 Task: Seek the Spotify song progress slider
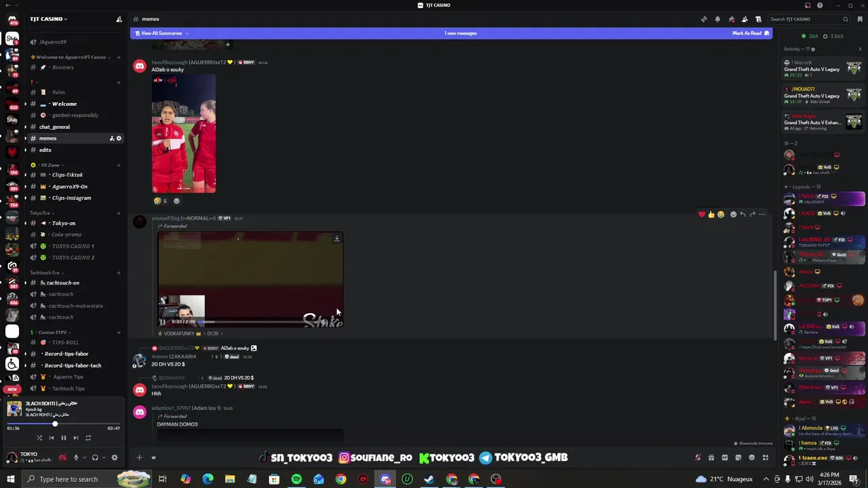63,424
